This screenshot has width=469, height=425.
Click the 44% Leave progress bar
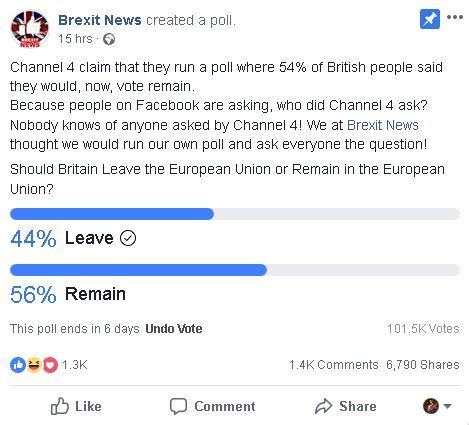[235, 214]
